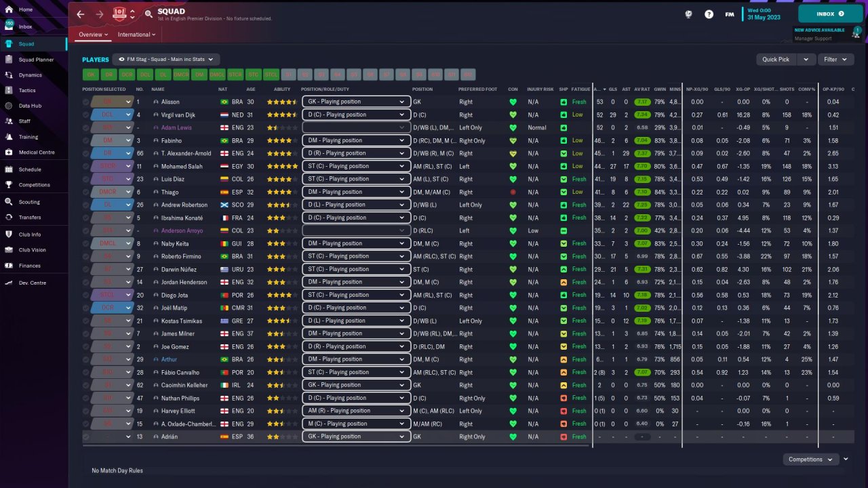Click the back navigation arrow

[81, 14]
